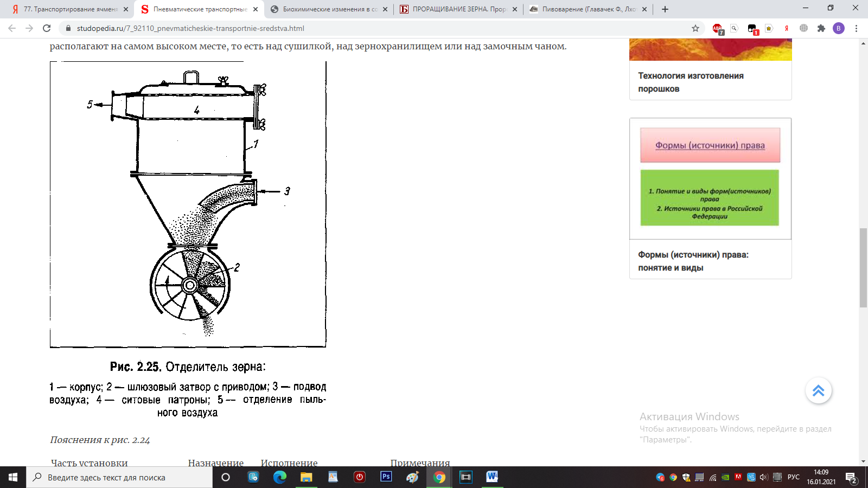Open the touch keyboard tray icon
The width and height of the screenshot is (868, 488).
point(777,477)
